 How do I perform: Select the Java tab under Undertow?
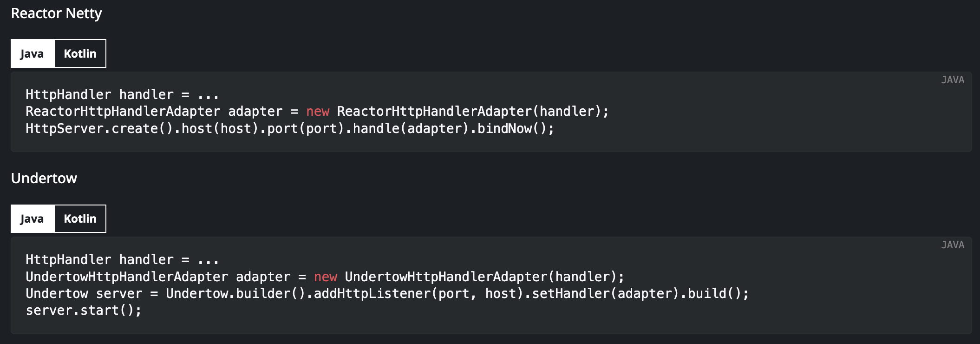click(x=33, y=218)
